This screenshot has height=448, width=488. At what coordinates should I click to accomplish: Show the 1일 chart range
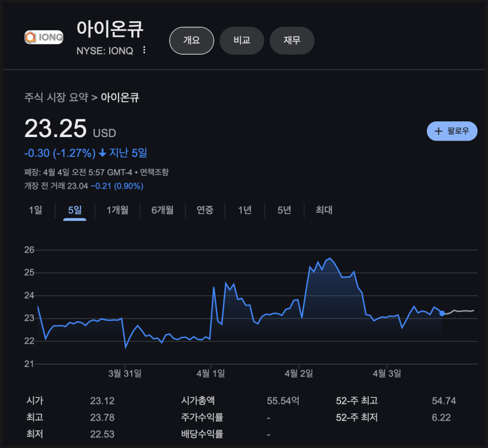35,210
